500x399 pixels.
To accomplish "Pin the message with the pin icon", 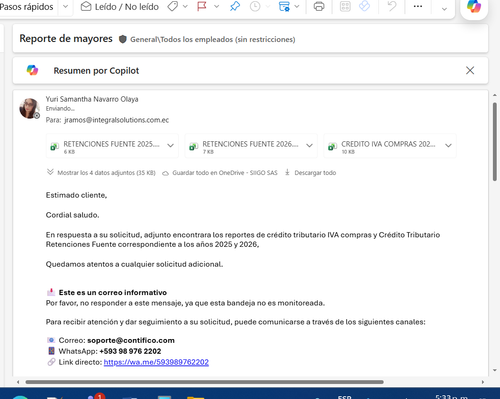I will (235, 6).
